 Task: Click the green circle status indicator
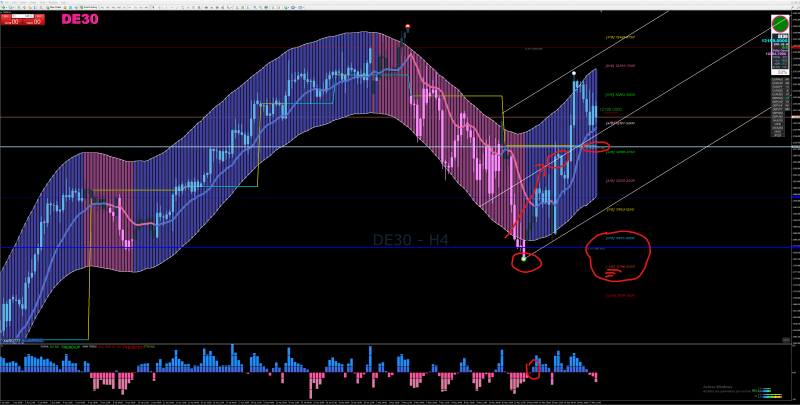point(780,24)
